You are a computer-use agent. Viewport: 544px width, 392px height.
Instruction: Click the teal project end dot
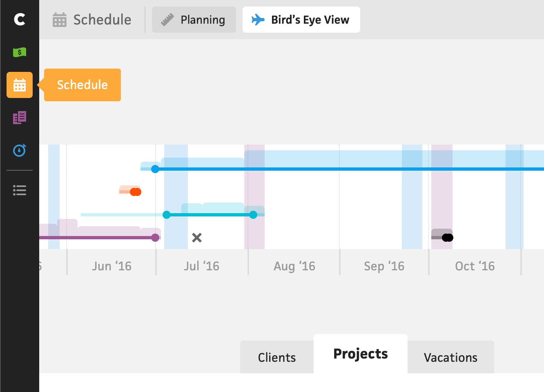253,215
